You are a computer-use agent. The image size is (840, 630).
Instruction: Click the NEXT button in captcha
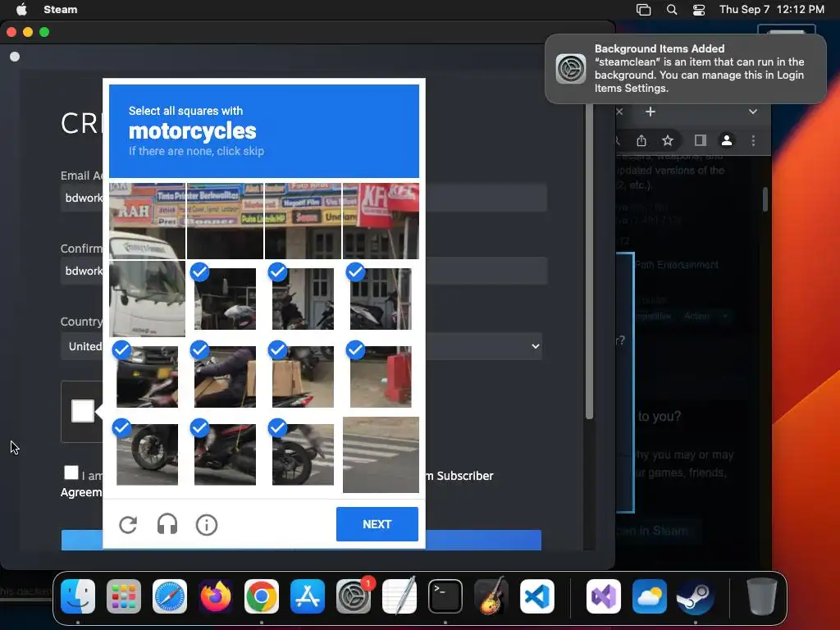click(x=377, y=524)
